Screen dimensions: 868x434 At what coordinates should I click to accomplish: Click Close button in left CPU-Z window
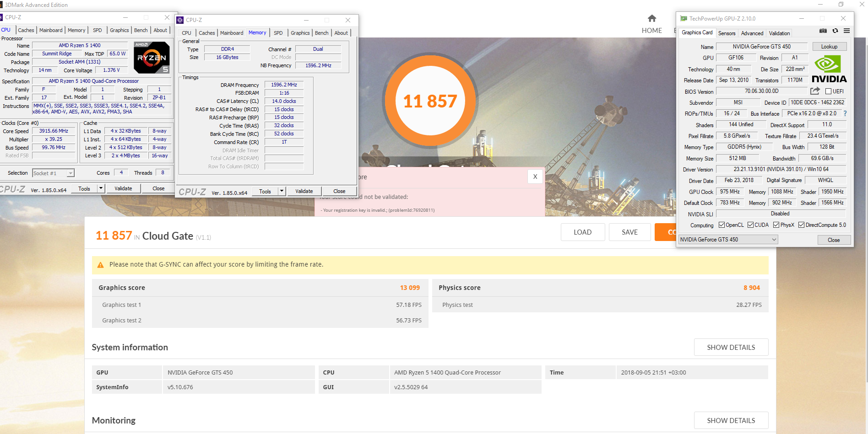click(x=158, y=188)
